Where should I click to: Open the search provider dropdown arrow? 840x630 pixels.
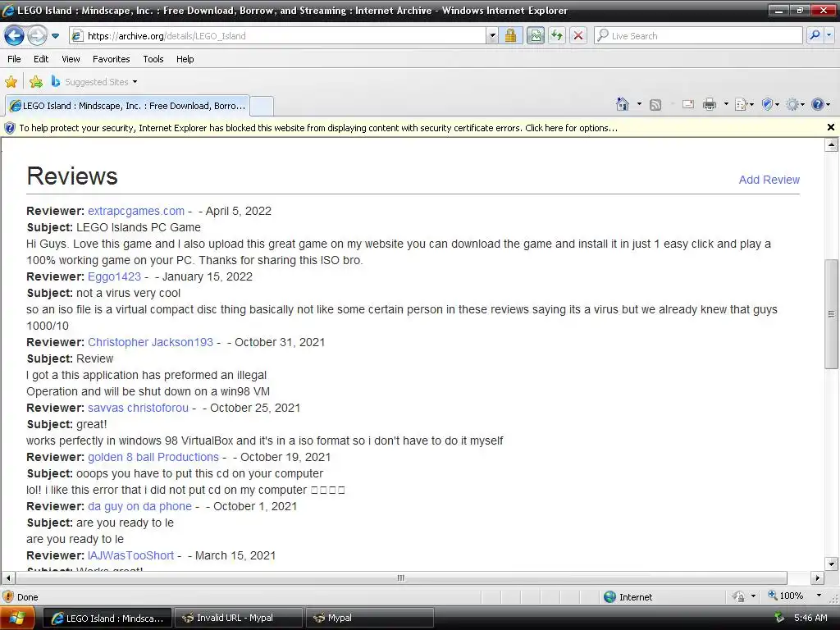coord(829,36)
